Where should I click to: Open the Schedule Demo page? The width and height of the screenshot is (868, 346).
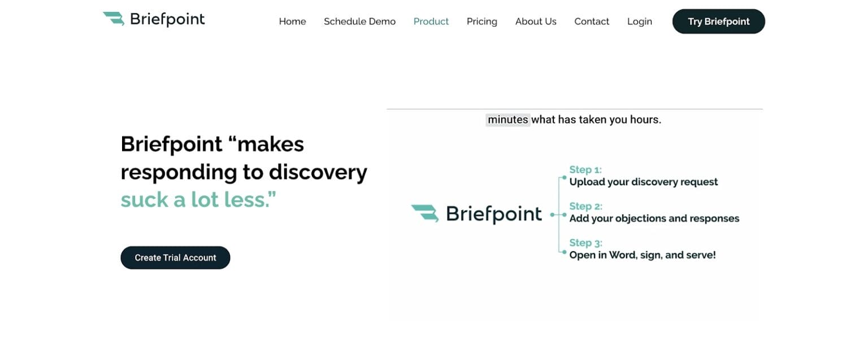pyautogui.click(x=359, y=21)
